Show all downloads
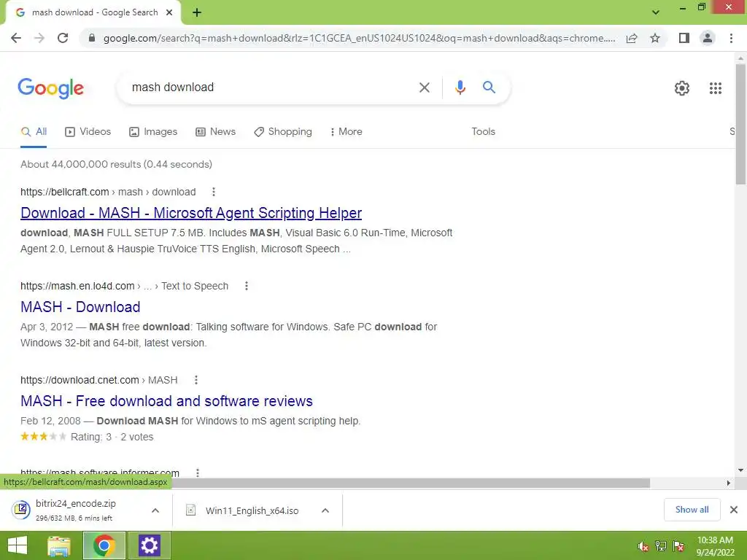 [x=692, y=510]
